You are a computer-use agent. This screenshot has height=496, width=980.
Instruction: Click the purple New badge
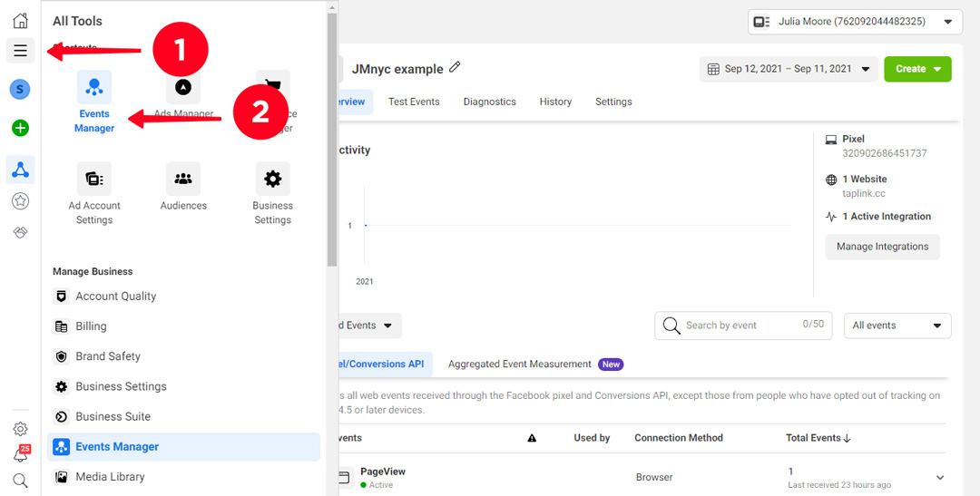pos(611,365)
